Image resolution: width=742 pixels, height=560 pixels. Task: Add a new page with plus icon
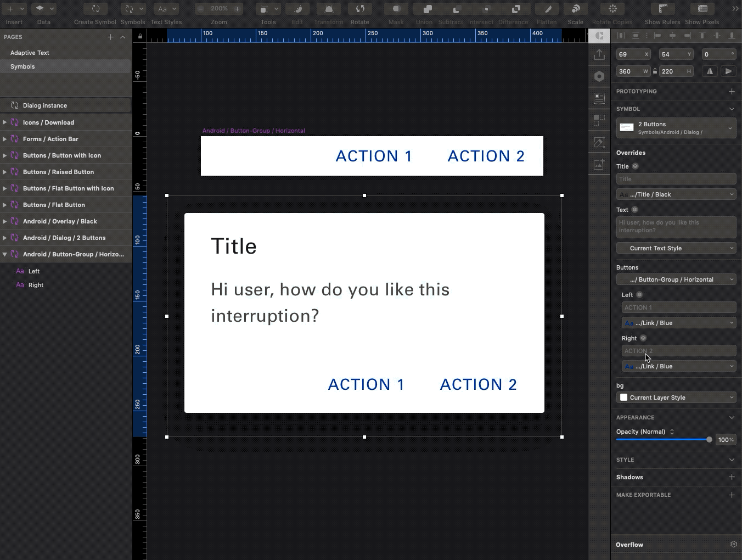point(110,37)
